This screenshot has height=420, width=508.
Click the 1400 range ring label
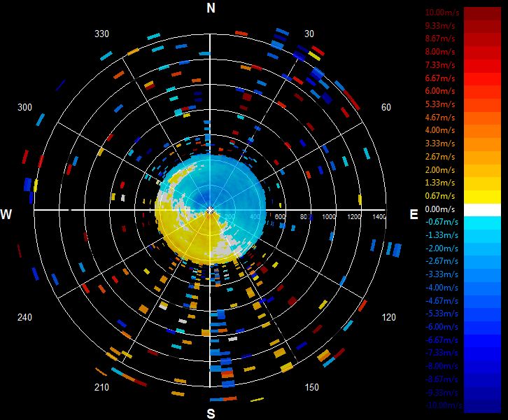[379, 217]
